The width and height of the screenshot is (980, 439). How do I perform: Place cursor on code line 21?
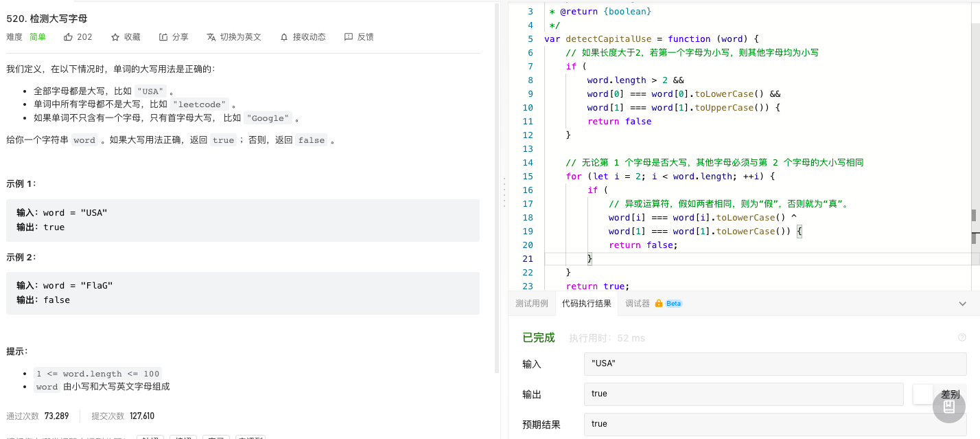755,258
